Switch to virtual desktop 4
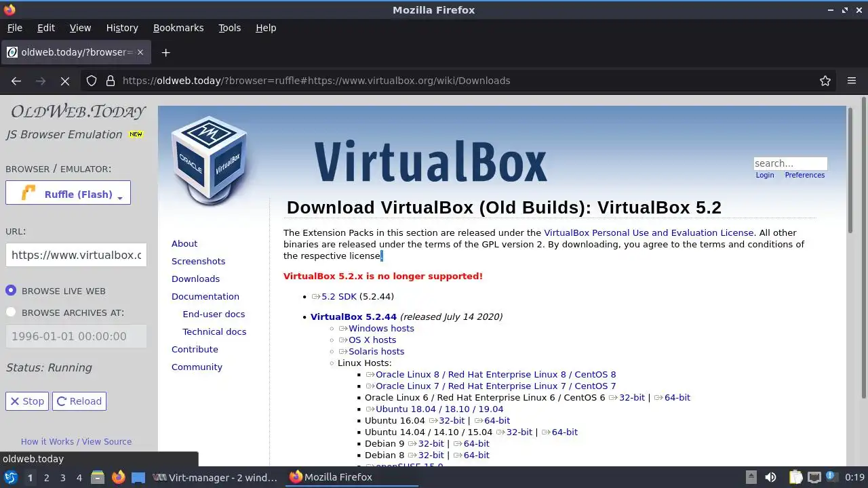Viewport: 868px width, 488px height. [x=79, y=477]
